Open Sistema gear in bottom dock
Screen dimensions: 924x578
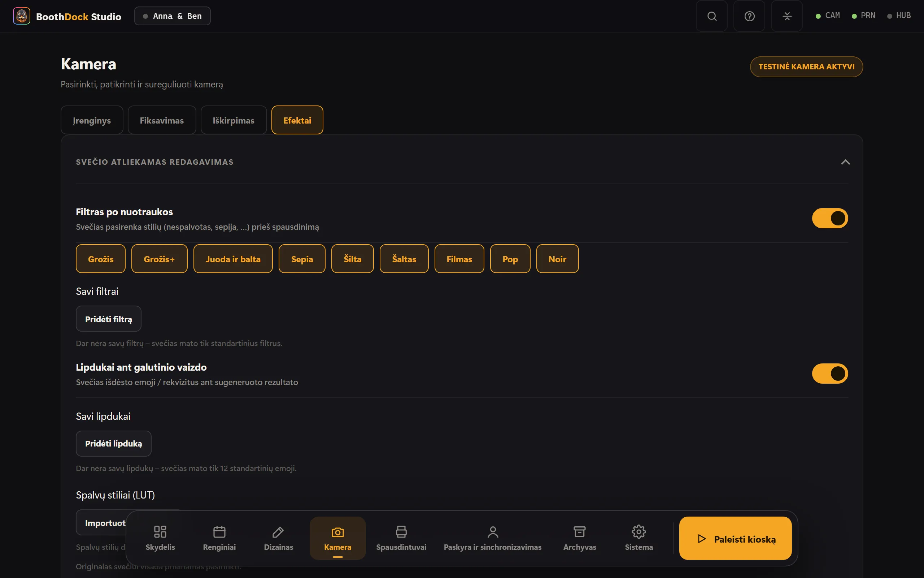[639, 538]
